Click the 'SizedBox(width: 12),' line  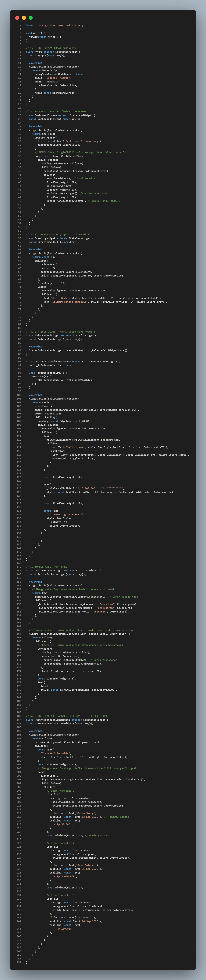52,283
